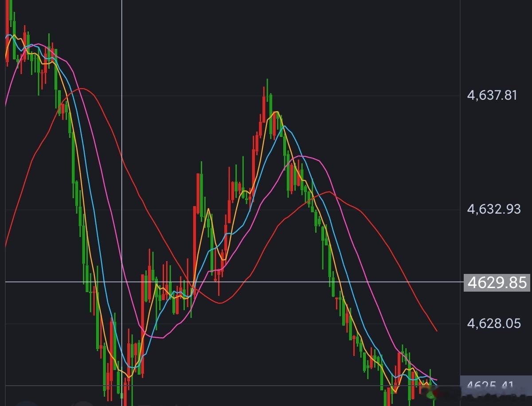Screen dimensions: 532x406
Task: Click the 4,628.05 price axis label
Action: [x=494, y=324]
